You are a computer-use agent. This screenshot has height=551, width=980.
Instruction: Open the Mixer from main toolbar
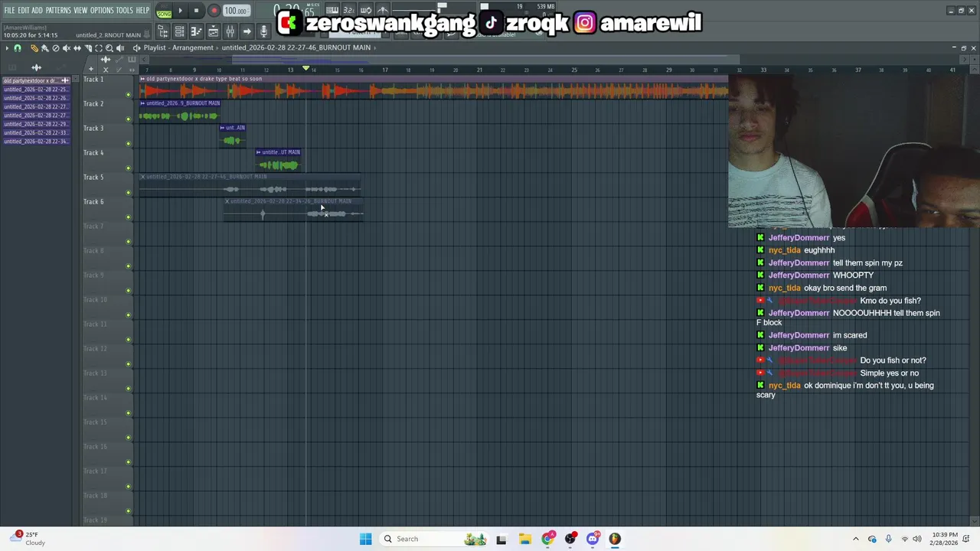coord(230,31)
